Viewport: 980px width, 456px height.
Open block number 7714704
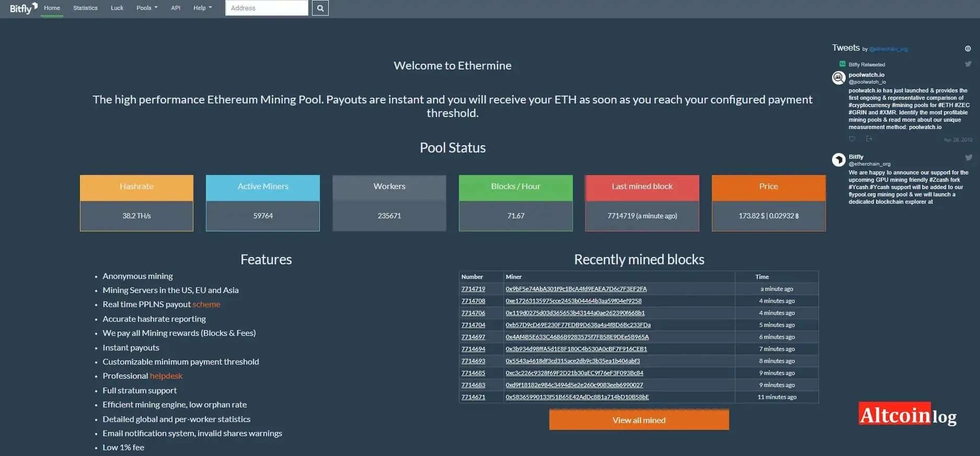[x=474, y=325]
